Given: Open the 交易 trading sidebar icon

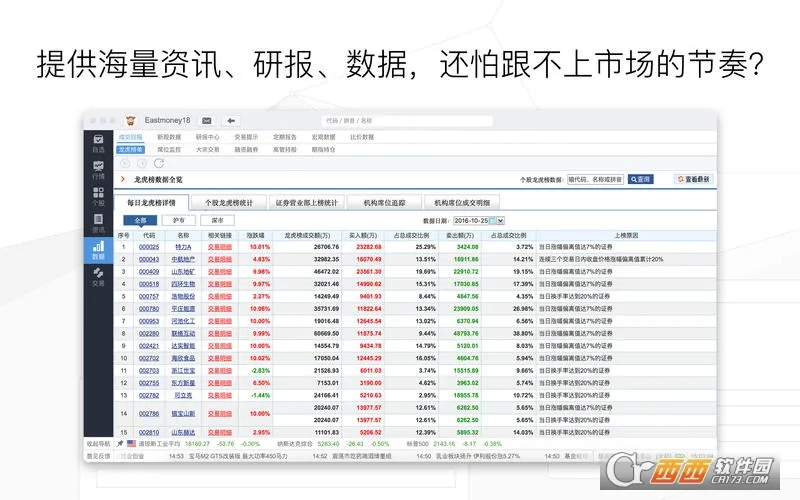Looking at the screenshot, I should [98, 278].
